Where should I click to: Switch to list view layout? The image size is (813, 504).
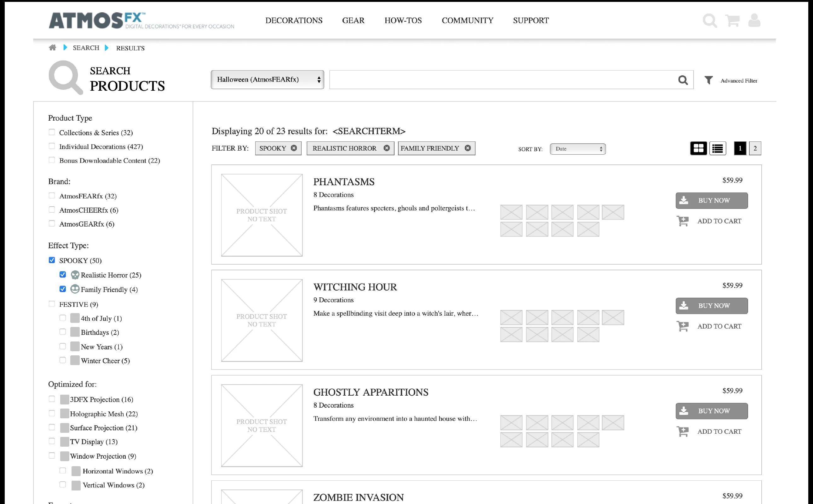coord(718,148)
